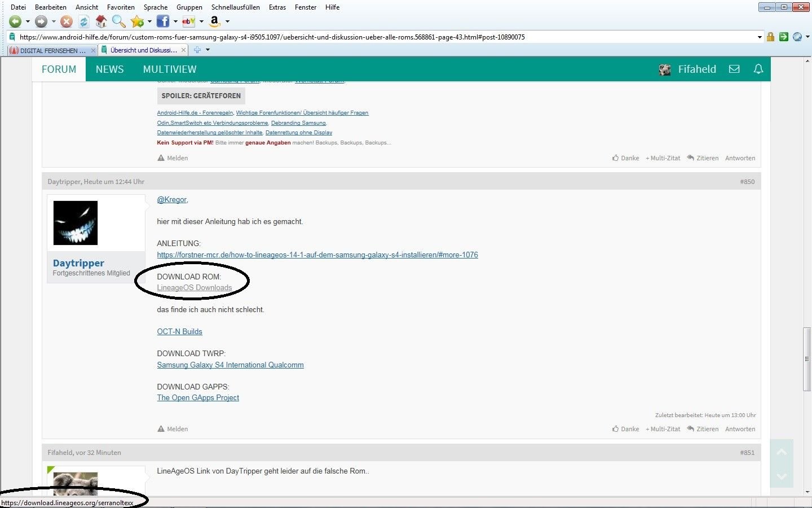Screen dimensions: 812x508
Task: Open Samsung Galaxy S4 International Qualcomm link
Action: [230, 365]
